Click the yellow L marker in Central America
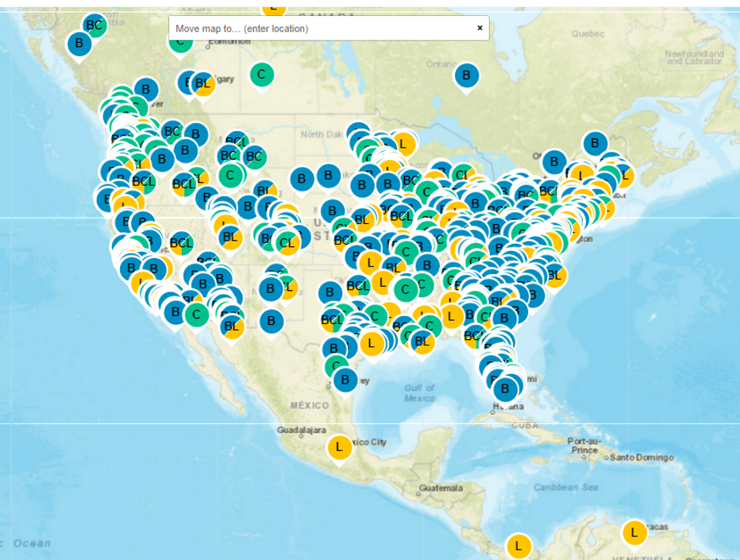The height and width of the screenshot is (560, 740). (518, 546)
